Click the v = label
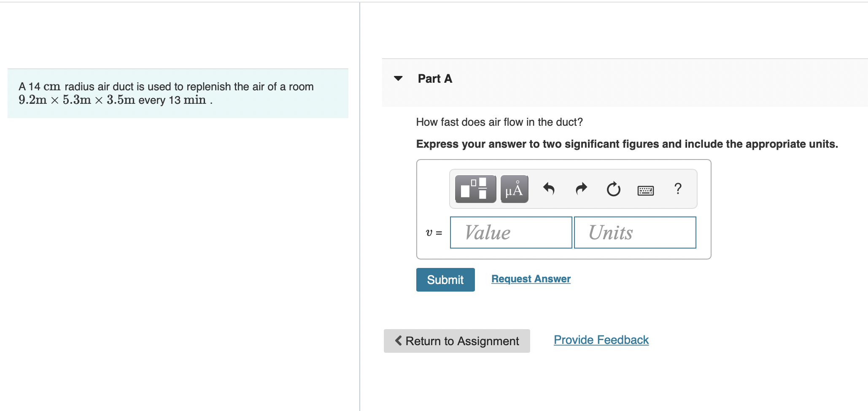 coord(434,233)
